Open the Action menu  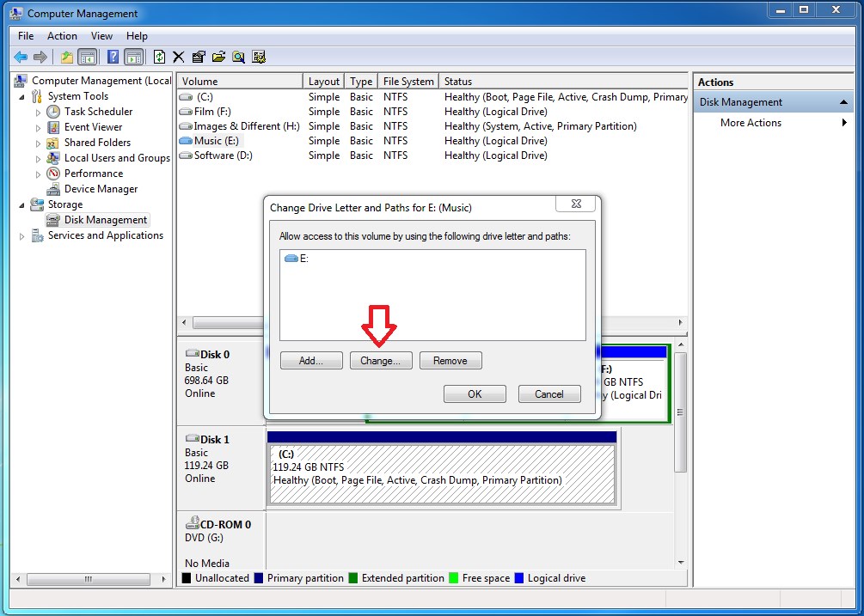pos(62,36)
